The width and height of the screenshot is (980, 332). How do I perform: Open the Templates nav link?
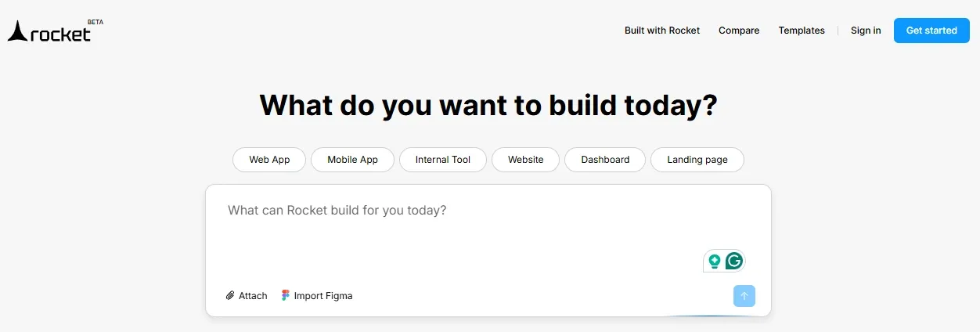coord(802,31)
